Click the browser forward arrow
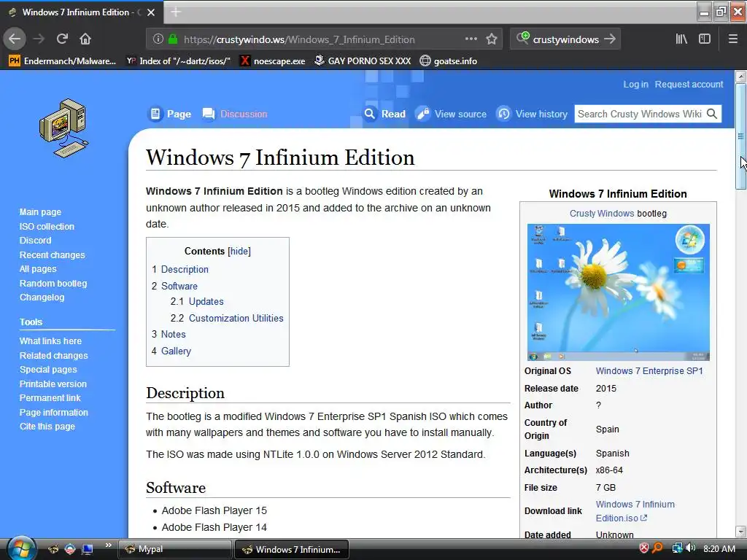 click(x=39, y=39)
